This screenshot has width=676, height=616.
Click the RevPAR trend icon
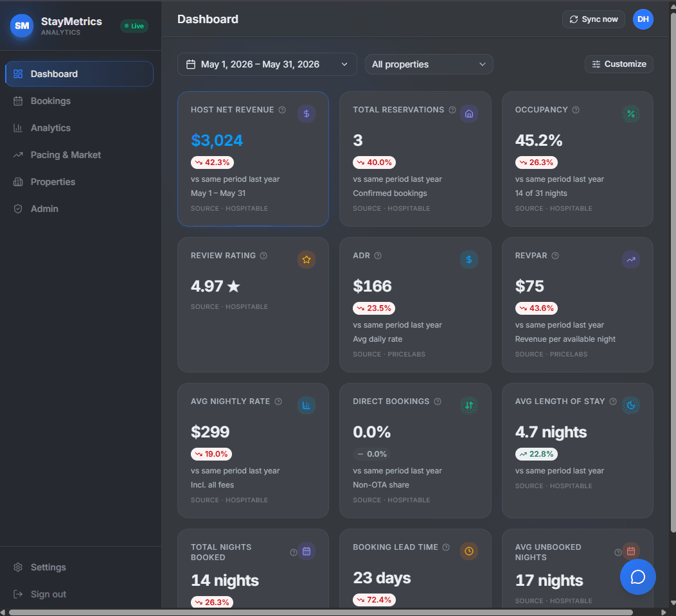(x=631, y=260)
